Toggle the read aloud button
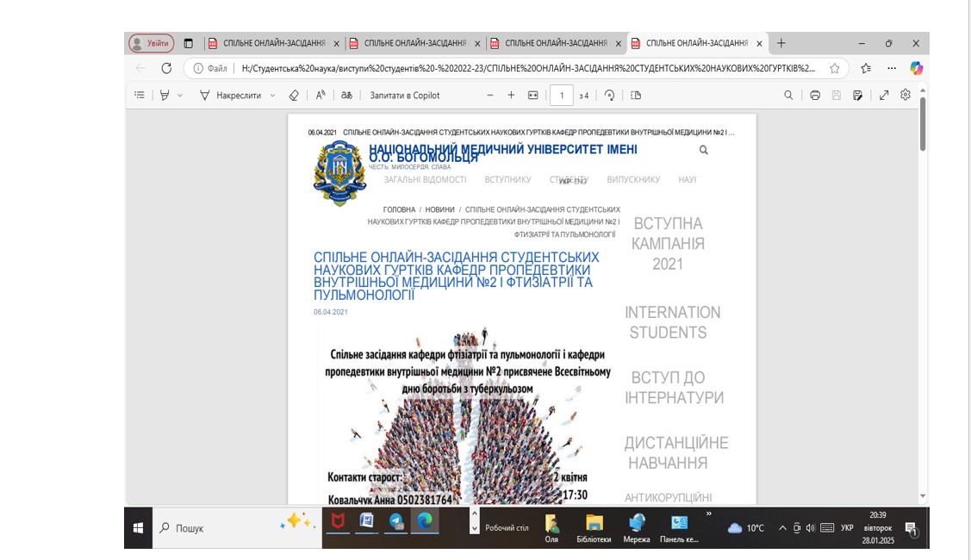 (321, 96)
